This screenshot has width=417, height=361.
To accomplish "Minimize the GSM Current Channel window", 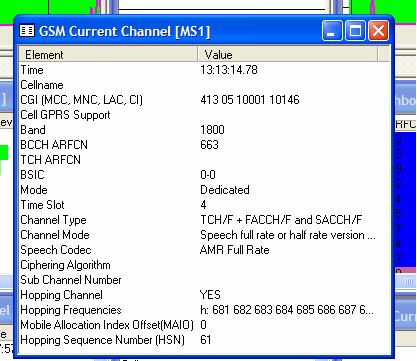I will click(x=332, y=31).
